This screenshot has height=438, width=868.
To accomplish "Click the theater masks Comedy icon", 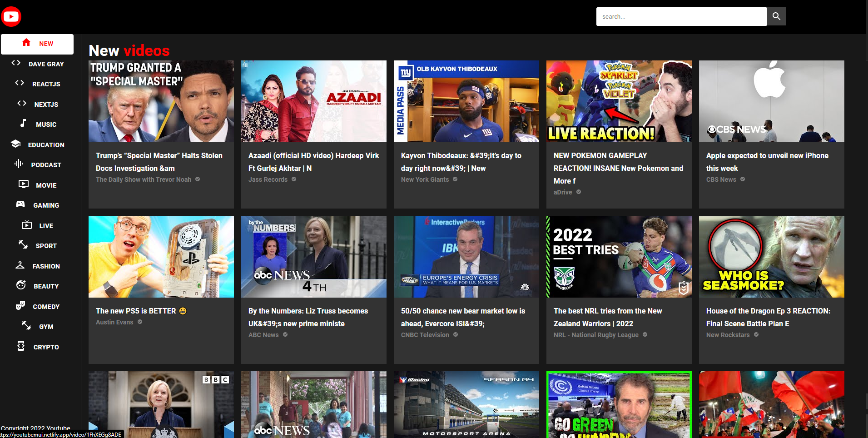I will point(20,305).
